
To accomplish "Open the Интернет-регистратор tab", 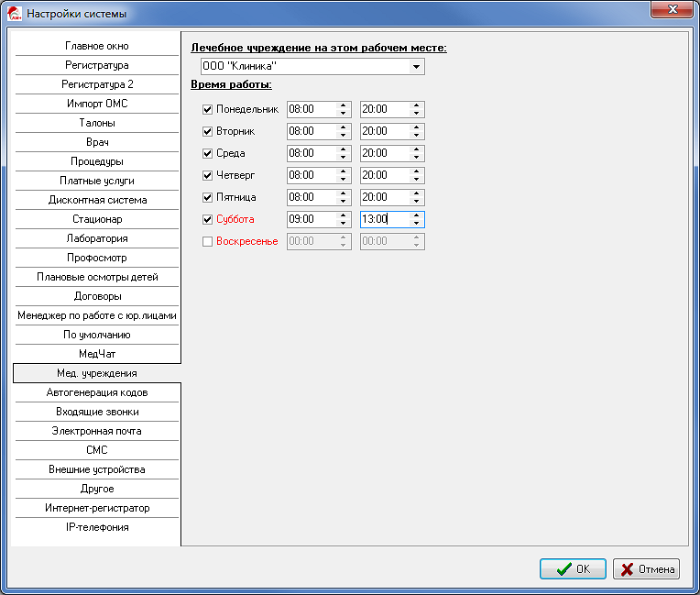I will pyautogui.click(x=97, y=508).
